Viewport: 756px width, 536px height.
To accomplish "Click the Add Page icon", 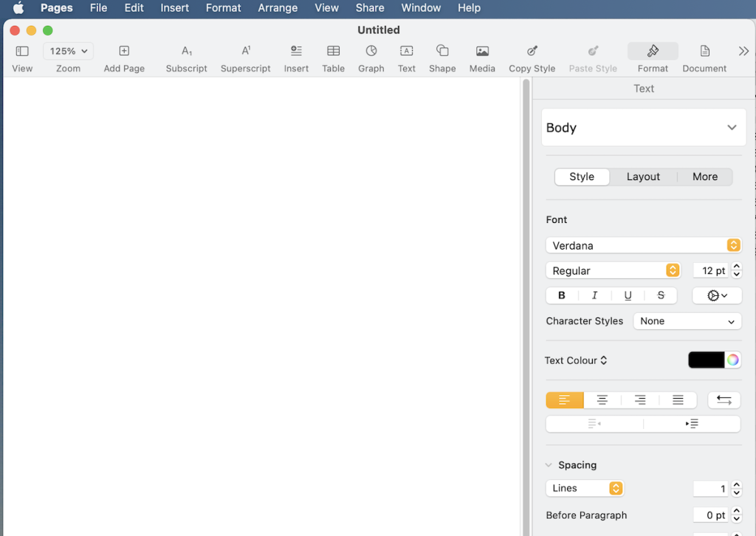I will 124,51.
